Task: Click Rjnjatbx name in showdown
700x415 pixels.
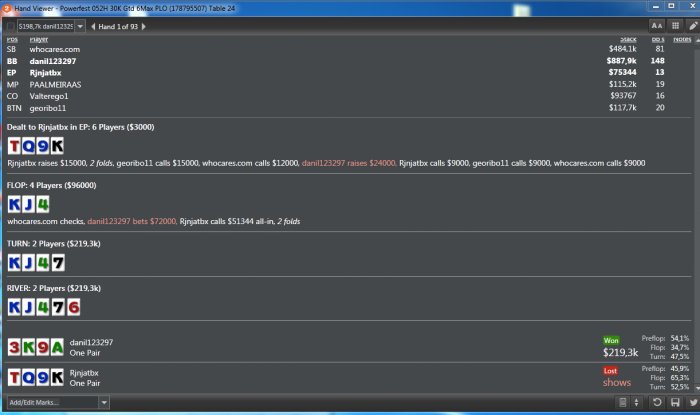Action: pos(84,373)
